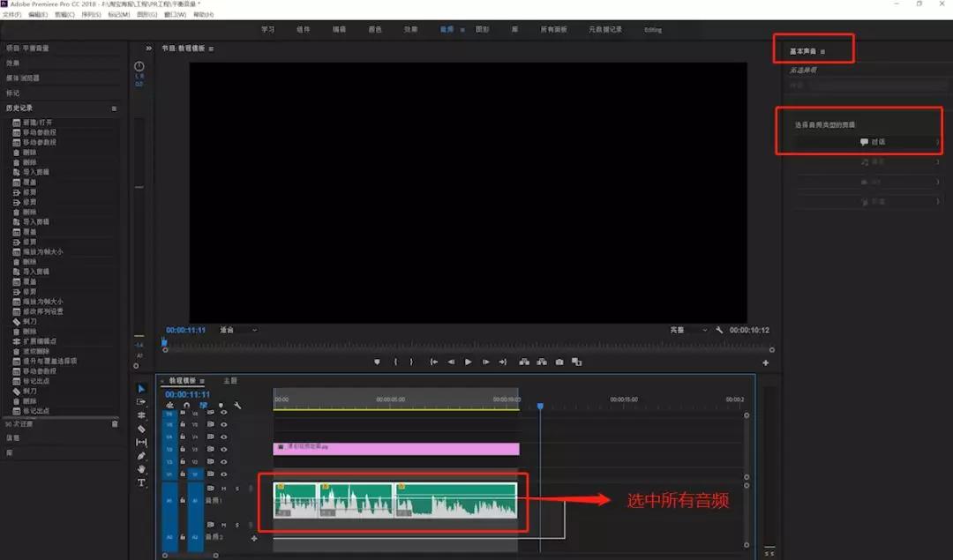Toggle eye visibility for track V5
Screen dimensions: 953x560
223,424
